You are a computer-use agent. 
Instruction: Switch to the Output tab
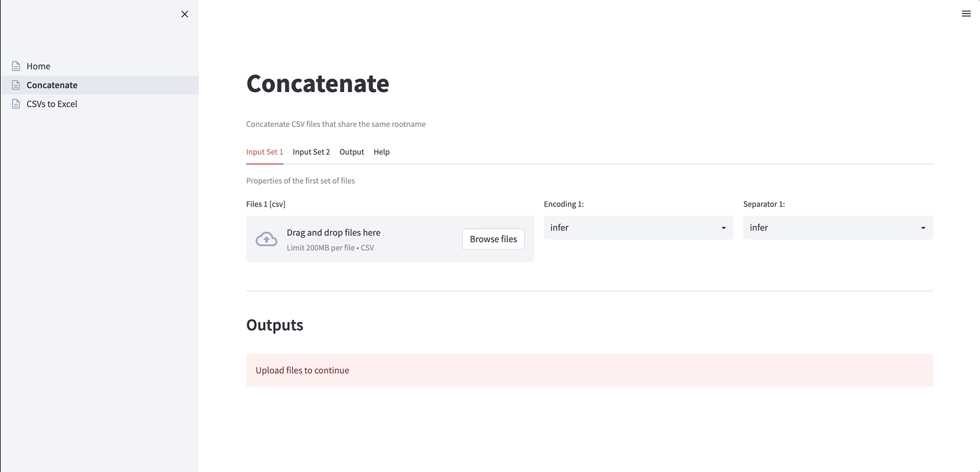352,152
